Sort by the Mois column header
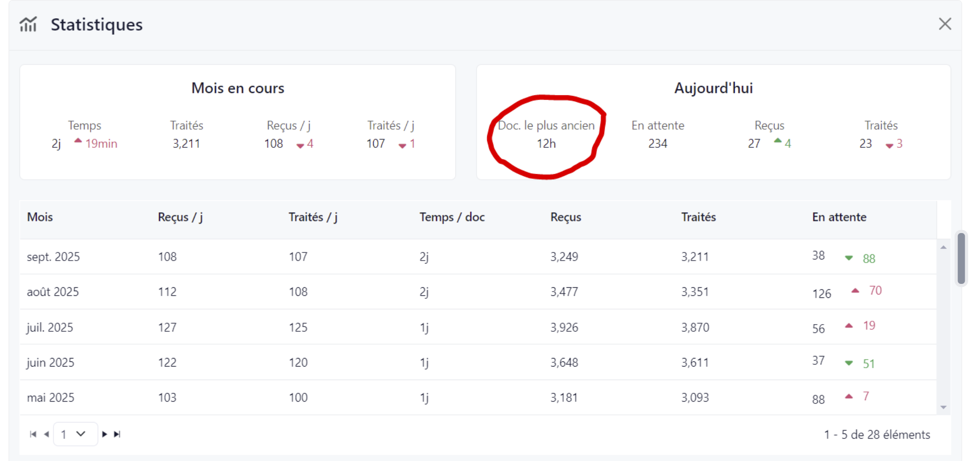Image resolution: width=980 pixels, height=461 pixels. click(x=40, y=217)
